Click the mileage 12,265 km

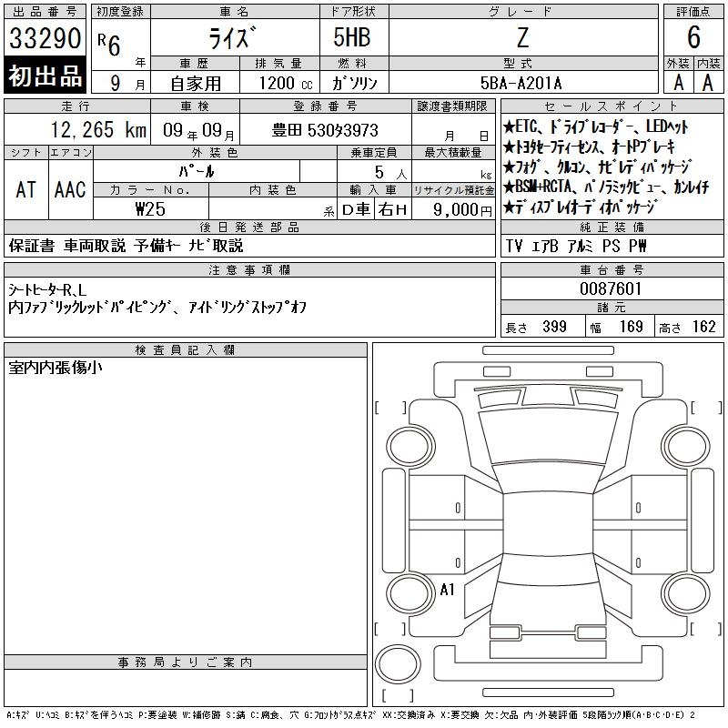click(98, 130)
